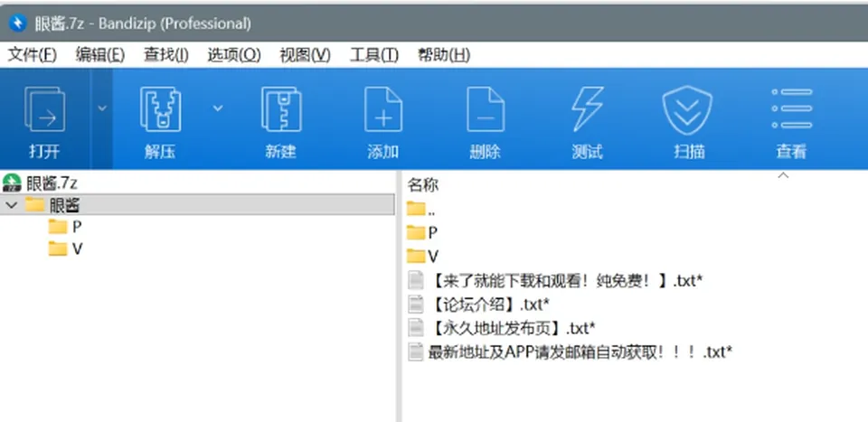Select 最新地址及APP请发邮箱自动获取！！！.txt file
This screenshot has height=422, width=868.
click(571, 352)
